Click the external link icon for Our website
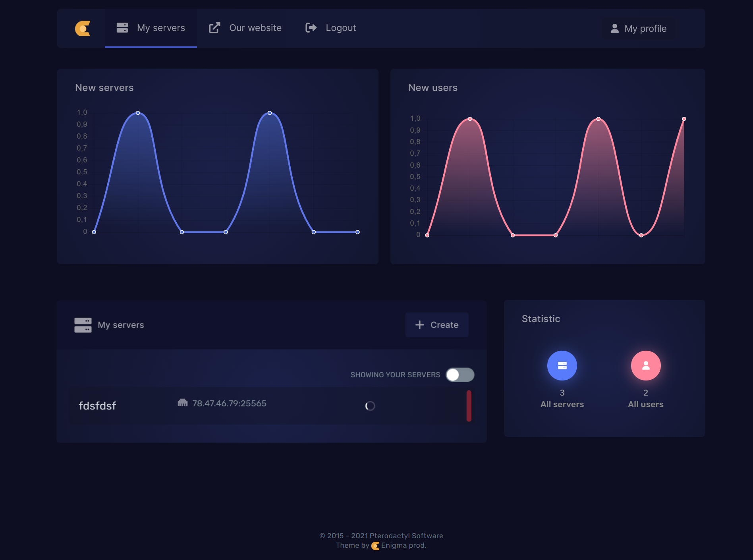The height and width of the screenshot is (560, 753). pos(214,28)
